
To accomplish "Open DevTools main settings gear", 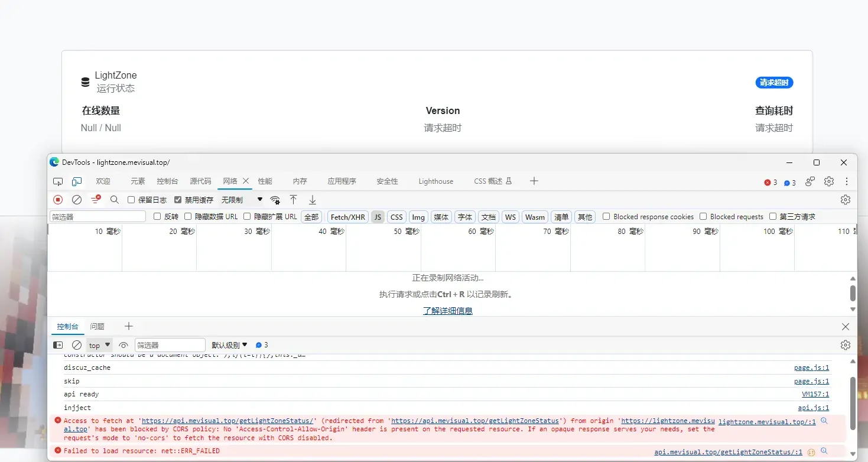I will 829,181.
